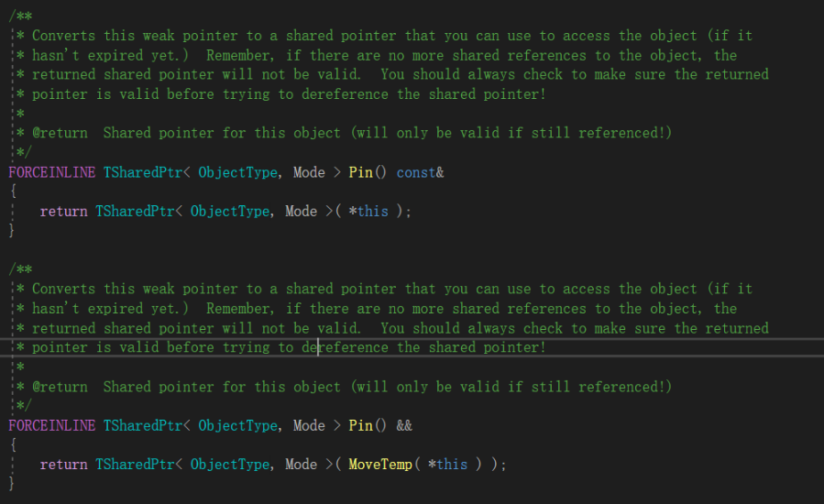This screenshot has height=504, width=824.
Task: Click the /** opening the comment above Pin() &&
Action: pyautogui.click(x=20, y=269)
